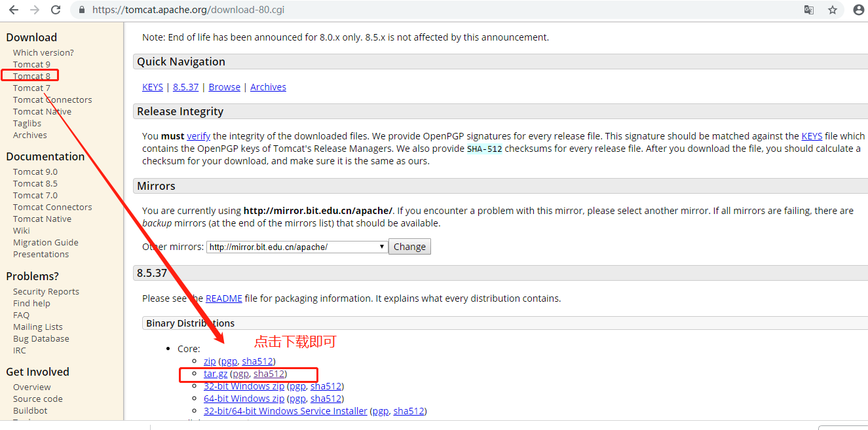Open Tomcat 8.5 documentation
Viewport: 868px width, 430px height.
[x=35, y=183]
